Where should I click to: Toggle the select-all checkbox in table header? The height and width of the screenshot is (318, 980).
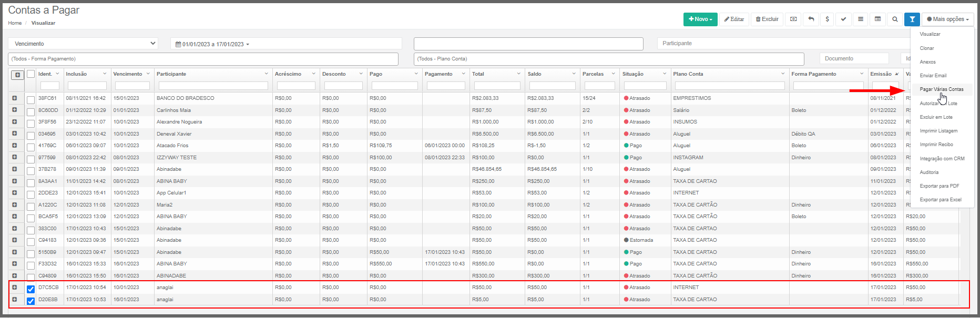tap(31, 74)
